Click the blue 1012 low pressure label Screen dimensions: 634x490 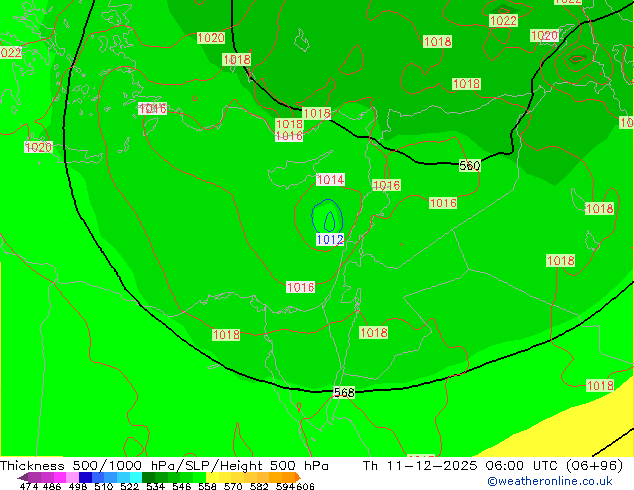click(330, 239)
